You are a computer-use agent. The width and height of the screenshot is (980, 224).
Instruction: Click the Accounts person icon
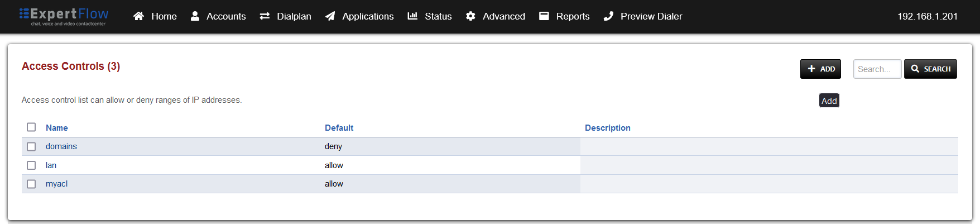[x=195, y=16]
